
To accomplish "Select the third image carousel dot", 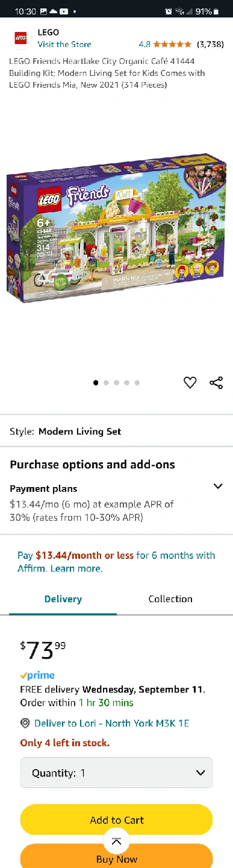I will pos(116,383).
